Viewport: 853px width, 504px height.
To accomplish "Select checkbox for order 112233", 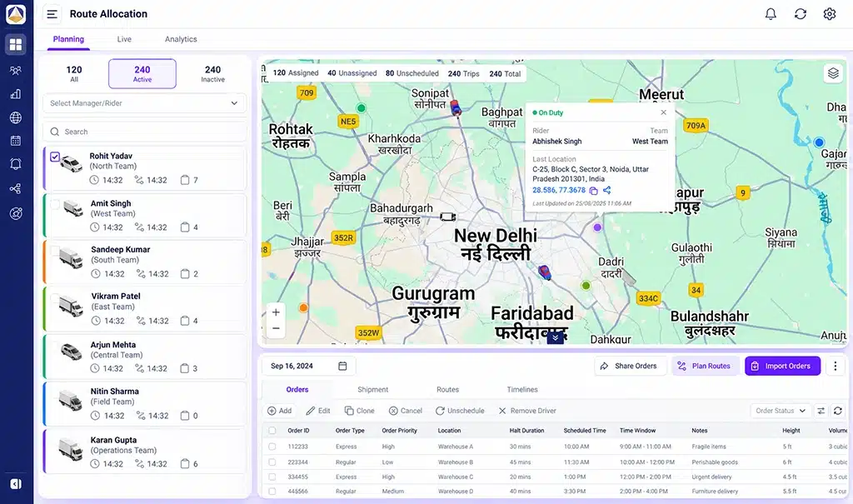I will 272,447.
